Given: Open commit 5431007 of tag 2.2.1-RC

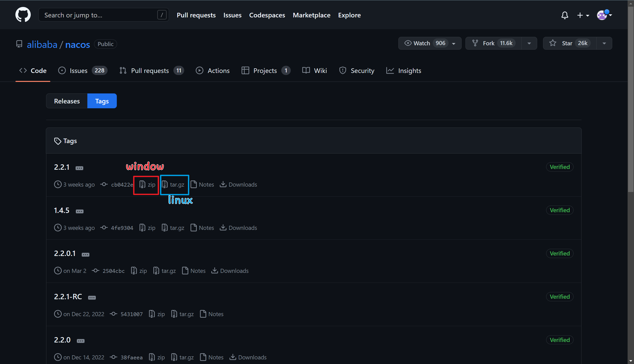Looking at the screenshot, I should pyautogui.click(x=131, y=314).
